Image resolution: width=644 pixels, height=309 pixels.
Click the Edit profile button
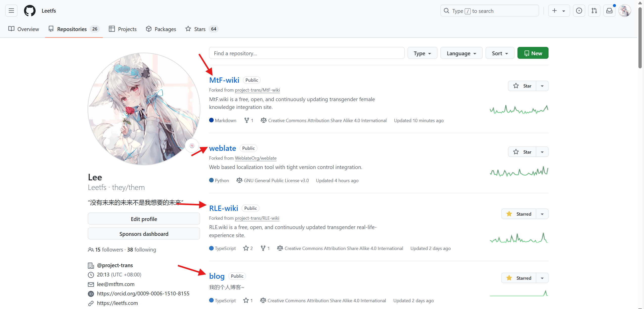tap(144, 219)
